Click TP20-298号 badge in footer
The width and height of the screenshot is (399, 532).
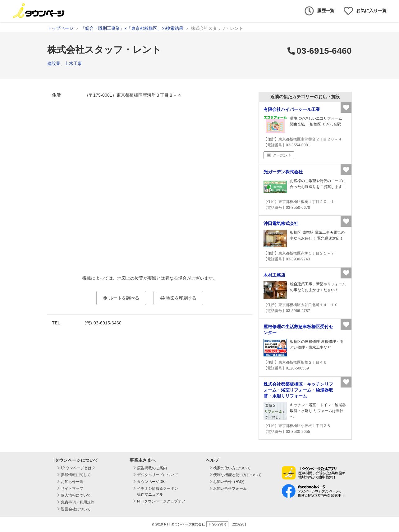click(x=217, y=524)
